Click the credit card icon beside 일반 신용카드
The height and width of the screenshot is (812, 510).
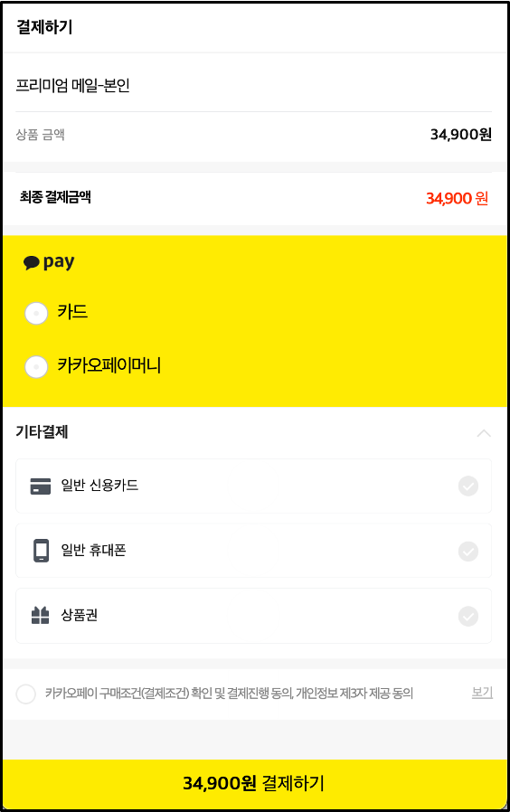[x=41, y=486]
